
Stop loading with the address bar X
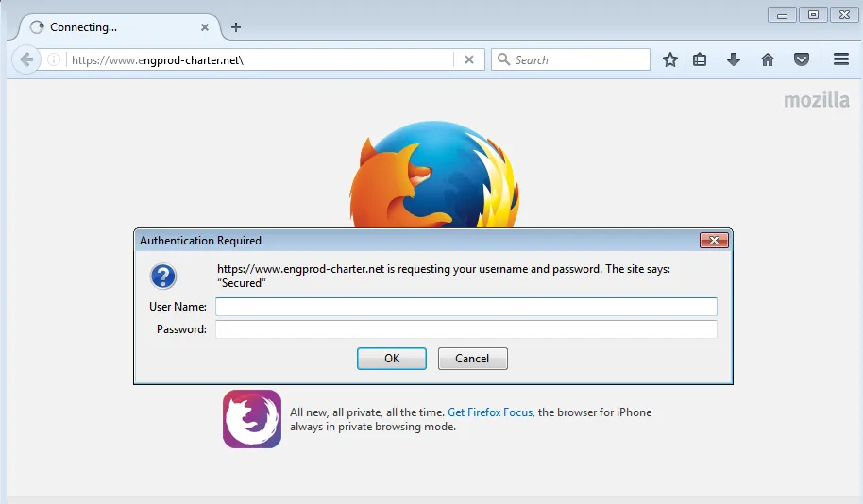pos(469,59)
